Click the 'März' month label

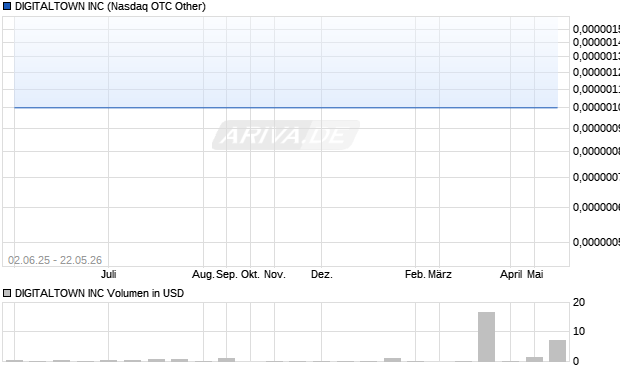[440, 274]
